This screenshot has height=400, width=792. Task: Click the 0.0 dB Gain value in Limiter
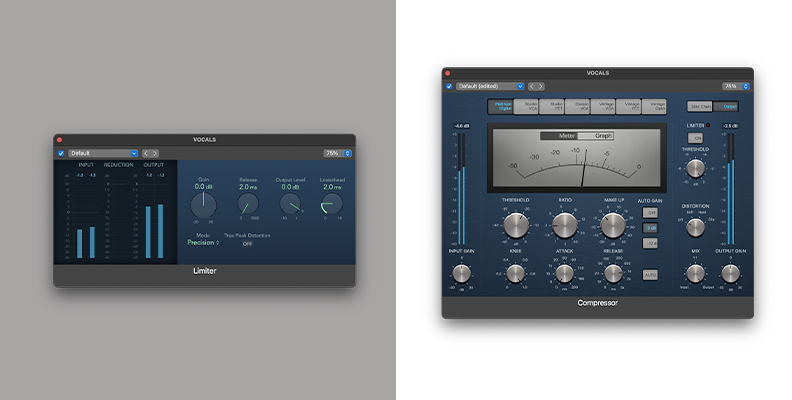204,186
